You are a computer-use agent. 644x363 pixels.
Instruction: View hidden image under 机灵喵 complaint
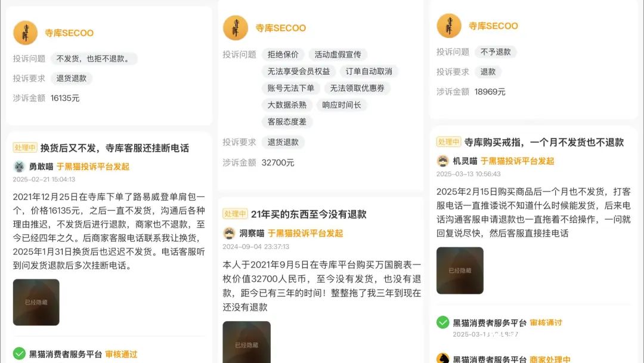pos(460,270)
